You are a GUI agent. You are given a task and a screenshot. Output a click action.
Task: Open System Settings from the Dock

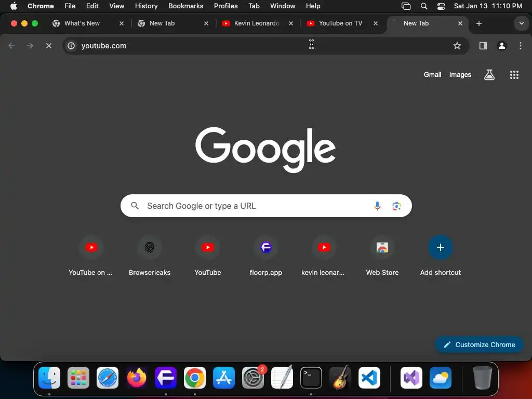click(253, 378)
